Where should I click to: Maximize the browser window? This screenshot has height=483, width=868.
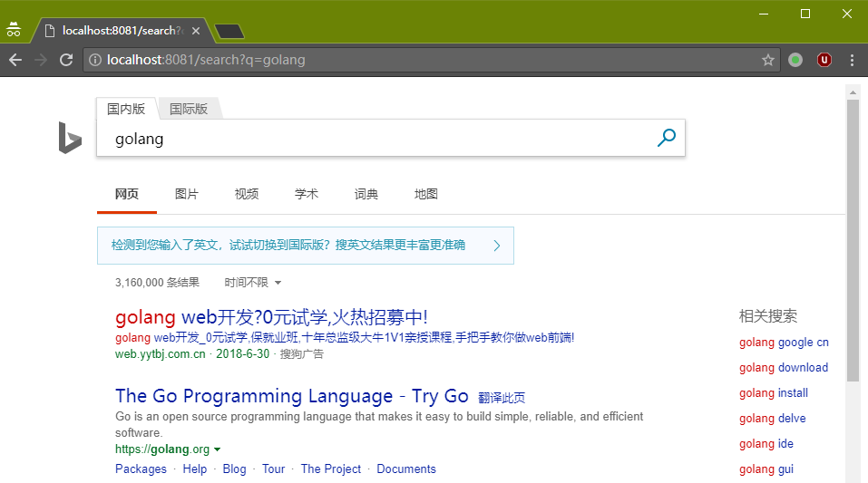805,14
